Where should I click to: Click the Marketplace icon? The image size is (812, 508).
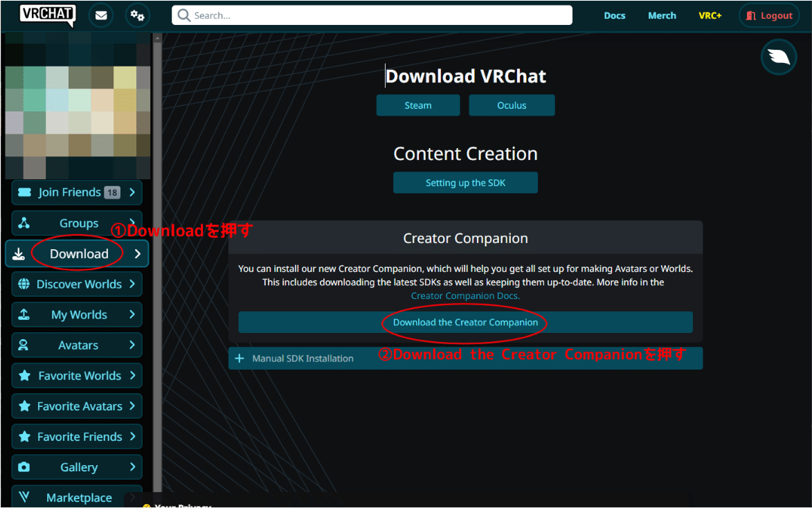[24, 497]
